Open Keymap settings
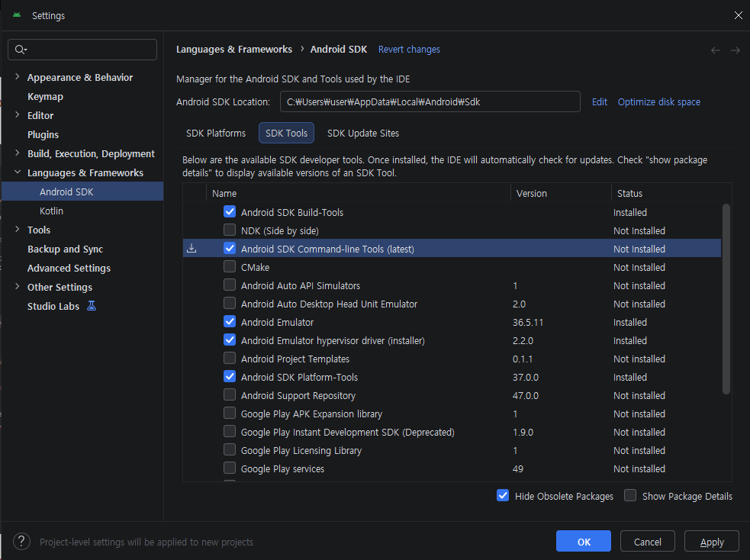Screen dimensions: 750x560 45,97
